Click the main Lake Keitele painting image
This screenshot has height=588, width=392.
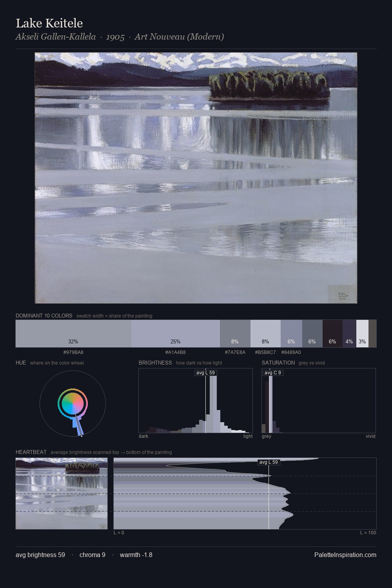(196, 178)
